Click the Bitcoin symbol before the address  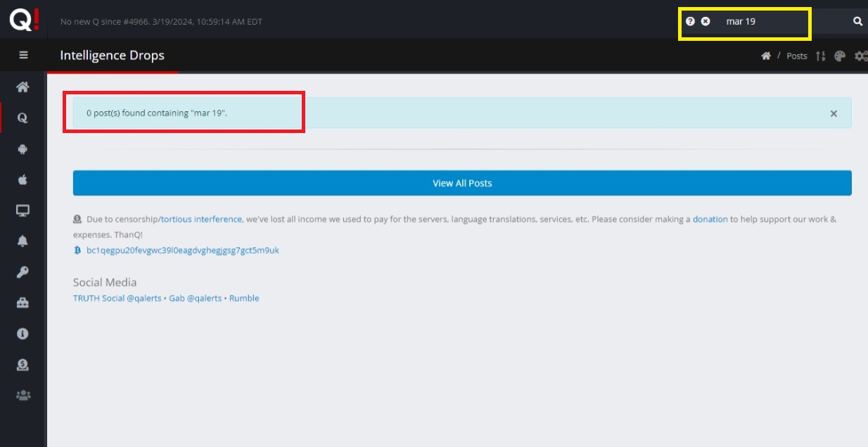tap(77, 250)
